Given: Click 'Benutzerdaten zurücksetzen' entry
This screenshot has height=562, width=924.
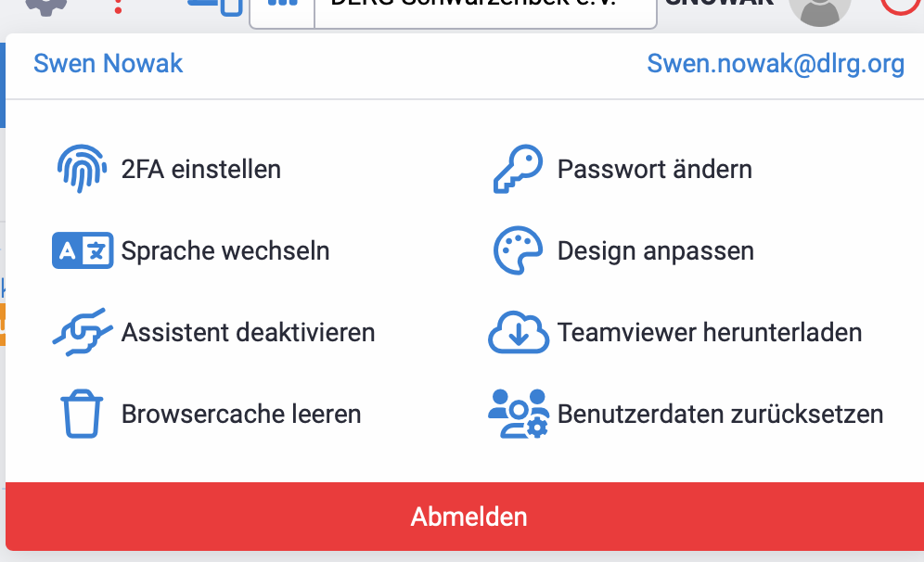Looking at the screenshot, I should point(720,415).
